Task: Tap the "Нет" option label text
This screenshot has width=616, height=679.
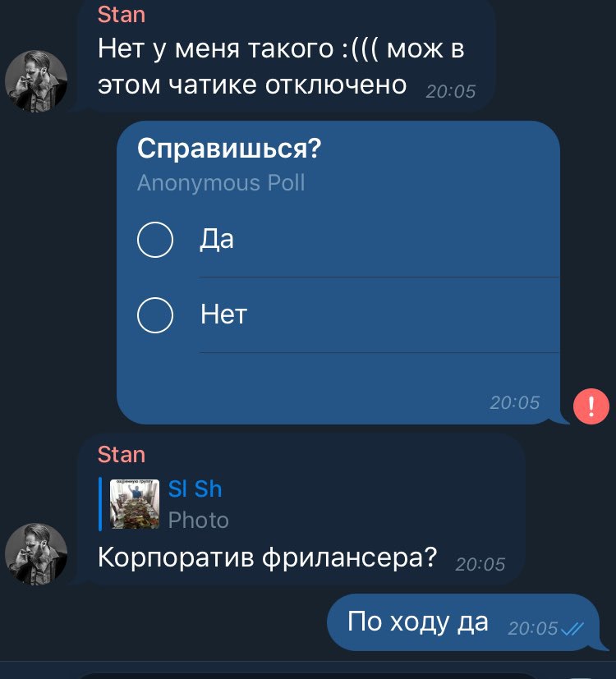Action: pyautogui.click(x=223, y=314)
